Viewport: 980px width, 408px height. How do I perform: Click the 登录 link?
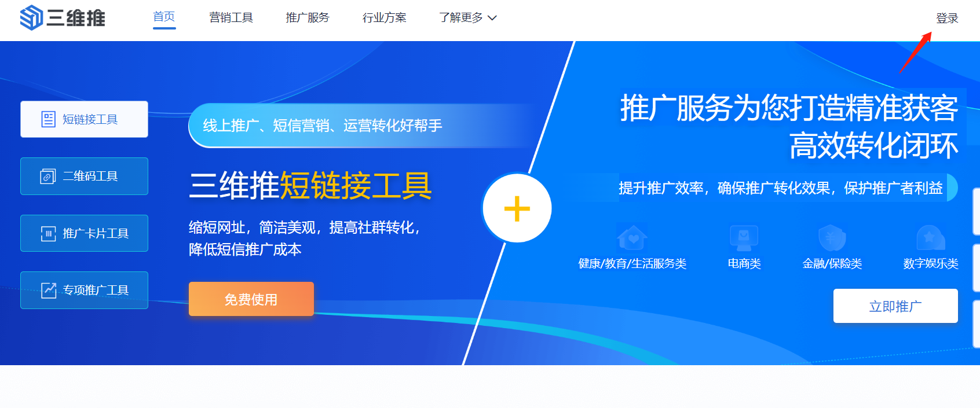click(x=947, y=19)
